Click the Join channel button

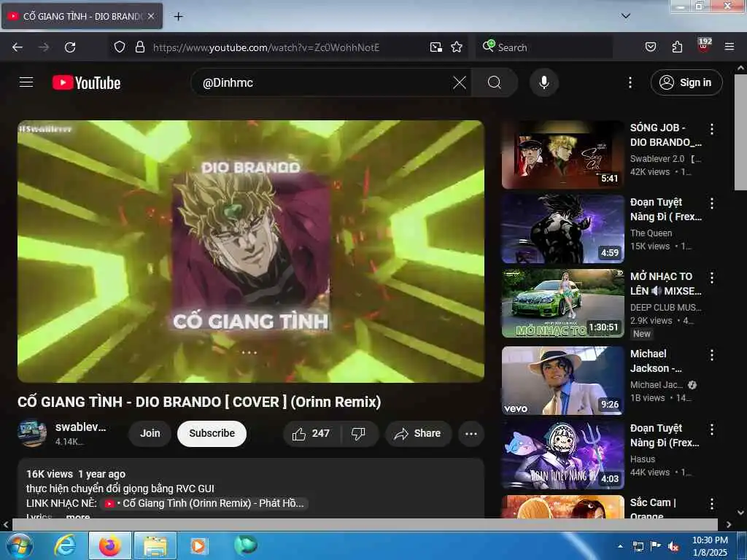150,433
